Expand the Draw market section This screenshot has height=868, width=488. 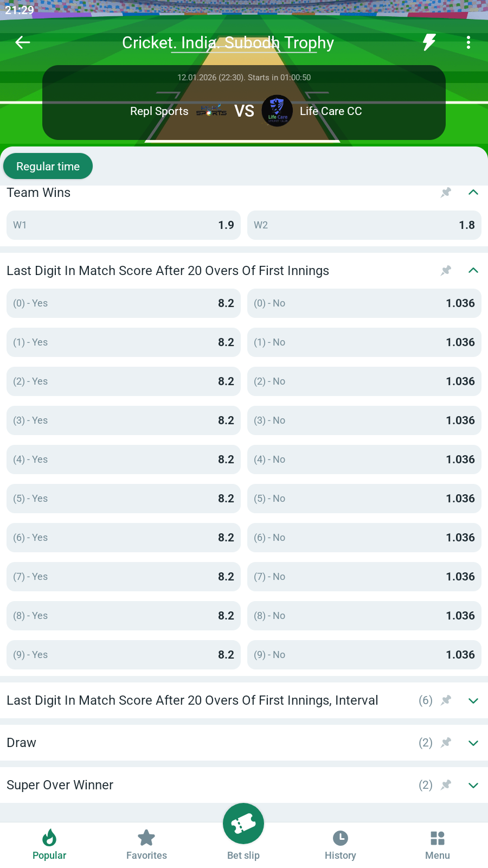point(473,743)
